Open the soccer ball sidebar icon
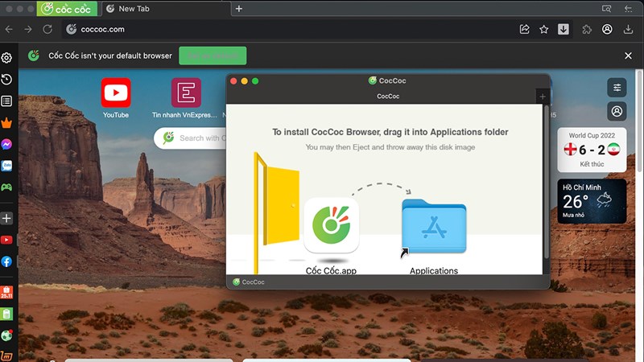Image resolution: width=644 pixels, height=362 pixels. pyautogui.click(x=6, y=335)
